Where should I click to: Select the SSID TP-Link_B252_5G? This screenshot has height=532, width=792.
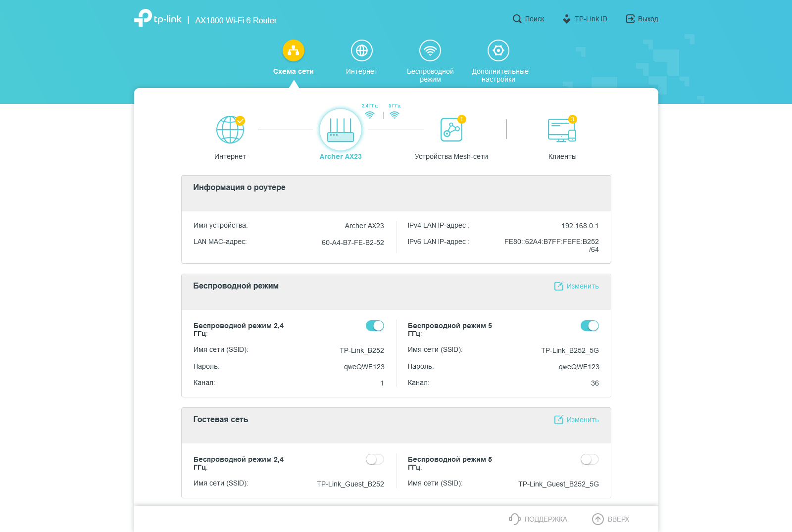pos(570,350)
